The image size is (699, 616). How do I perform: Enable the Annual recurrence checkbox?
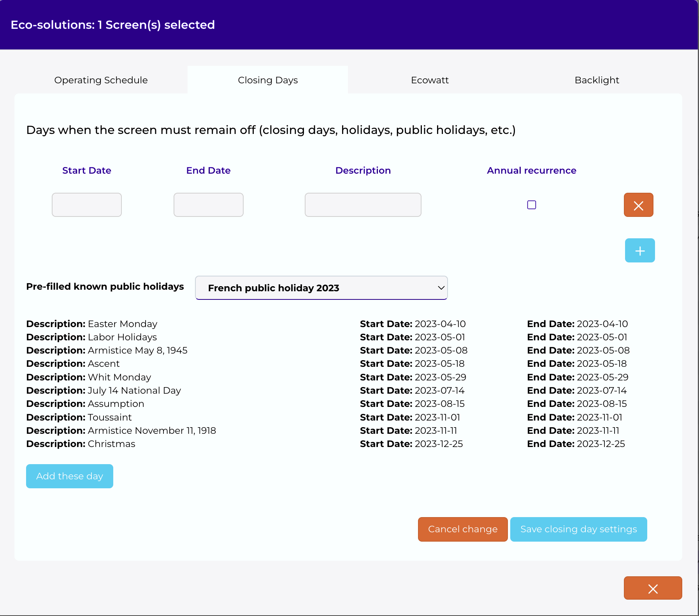(x=531, y=205)
